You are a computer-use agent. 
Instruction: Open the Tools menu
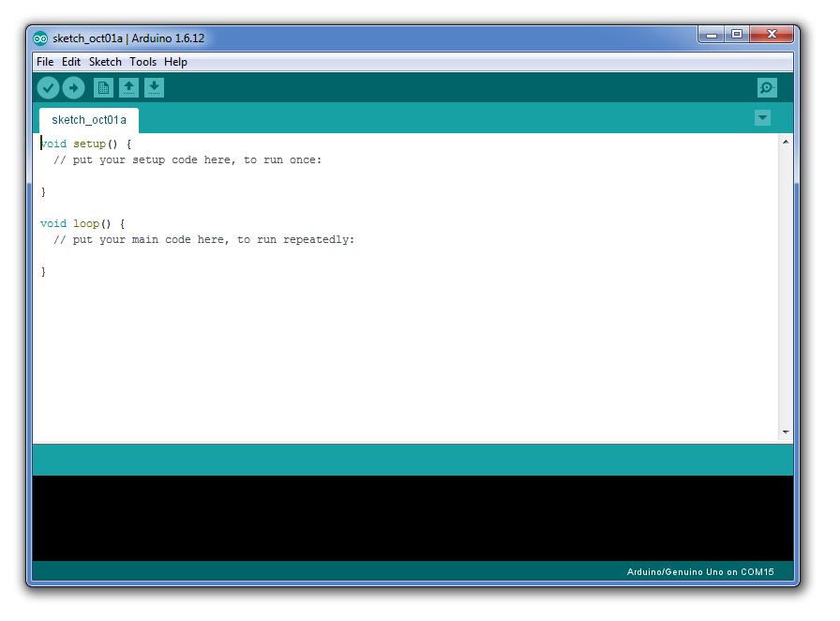point(143,62)
